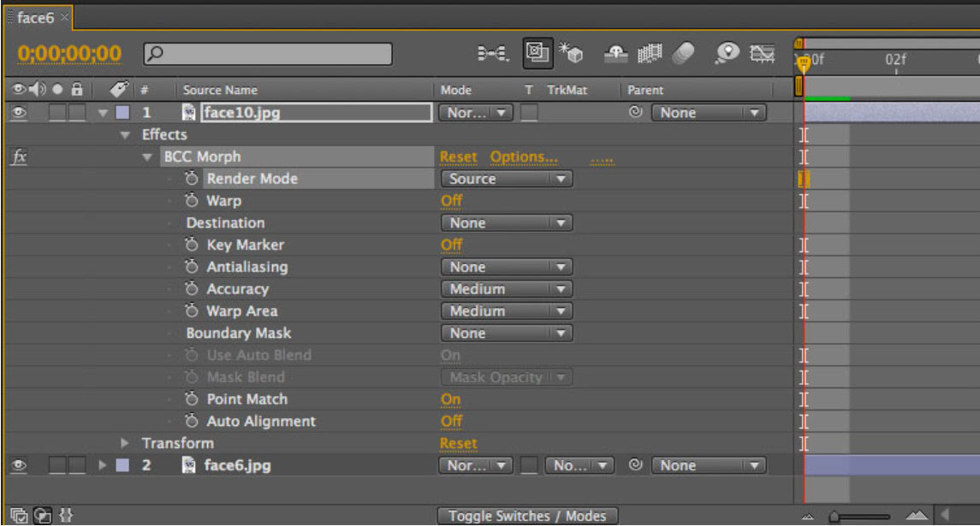
Task: Expand the Transform property group
Action: coord(127,444)
